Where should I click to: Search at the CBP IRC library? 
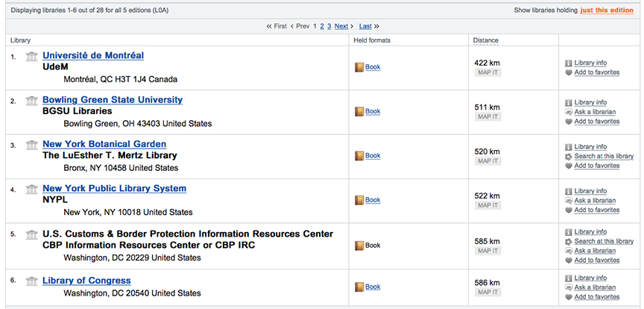[604, 242]
